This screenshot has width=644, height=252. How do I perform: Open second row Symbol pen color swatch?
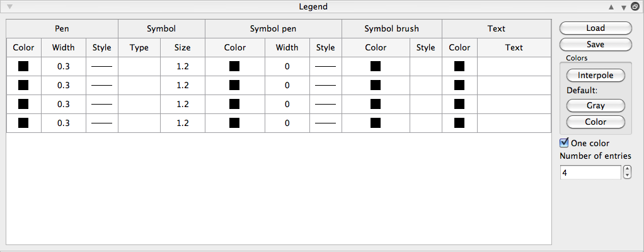235,85
